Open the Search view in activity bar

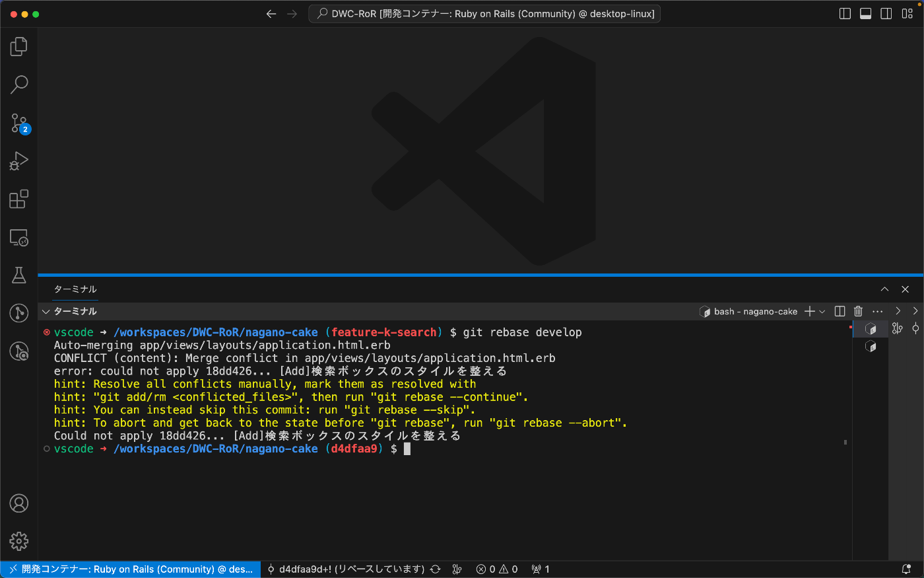coord(18,84)
